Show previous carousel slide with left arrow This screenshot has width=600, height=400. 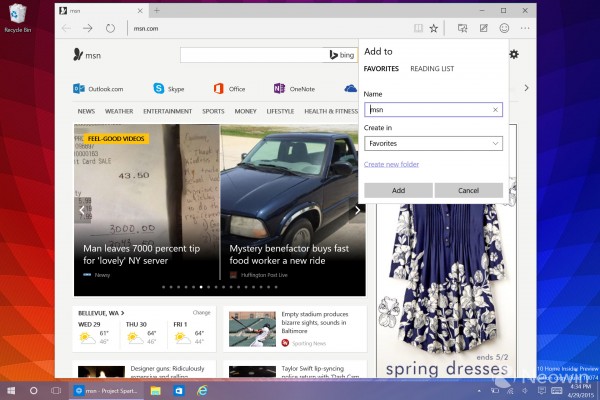click(x=82, y=210)
